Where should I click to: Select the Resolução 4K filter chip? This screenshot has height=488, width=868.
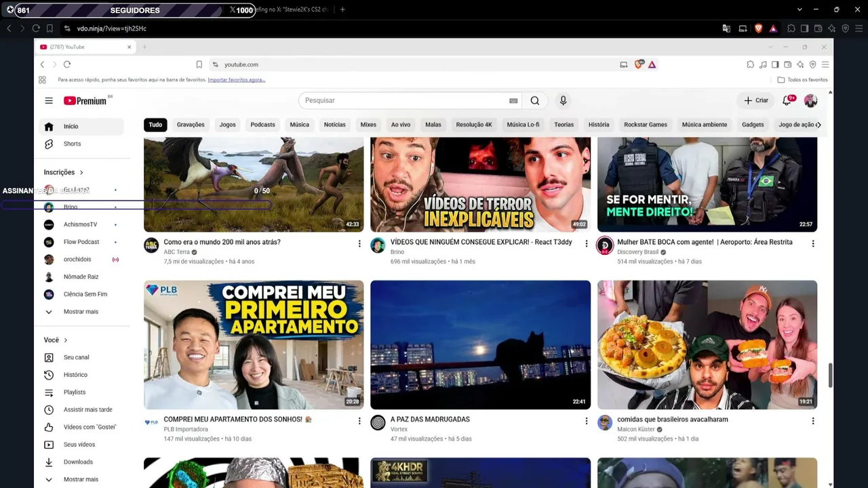pyautogui.click(x=474, y=125)
